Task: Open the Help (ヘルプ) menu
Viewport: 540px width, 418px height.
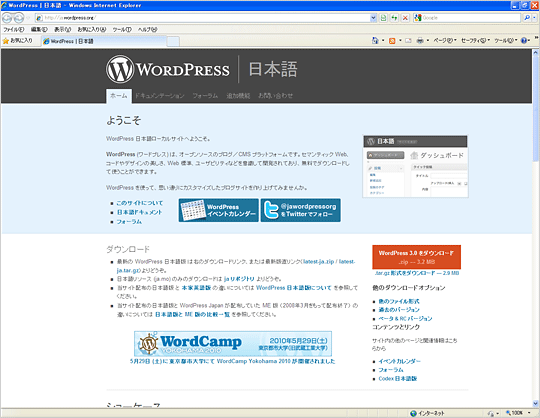Action: [x=147, y=30]
